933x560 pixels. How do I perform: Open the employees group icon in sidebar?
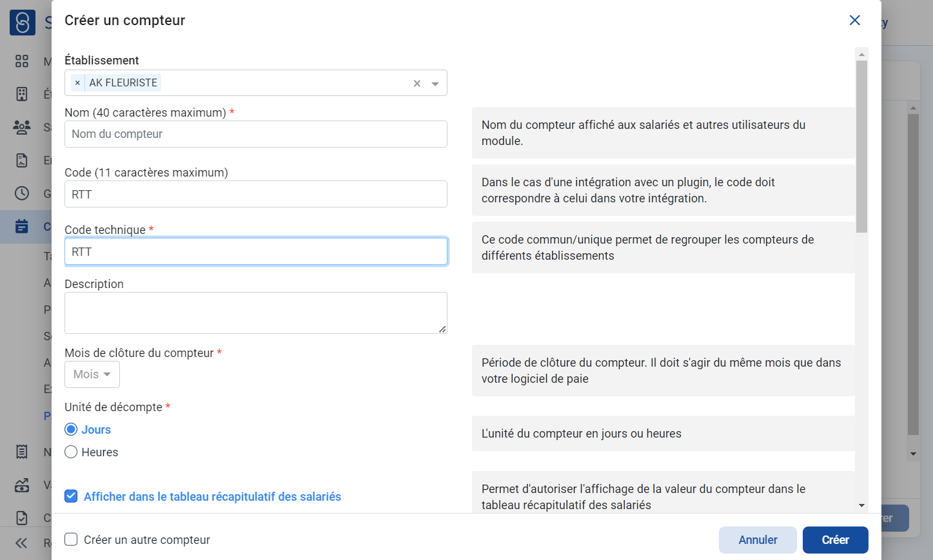[x=22, y=127]
